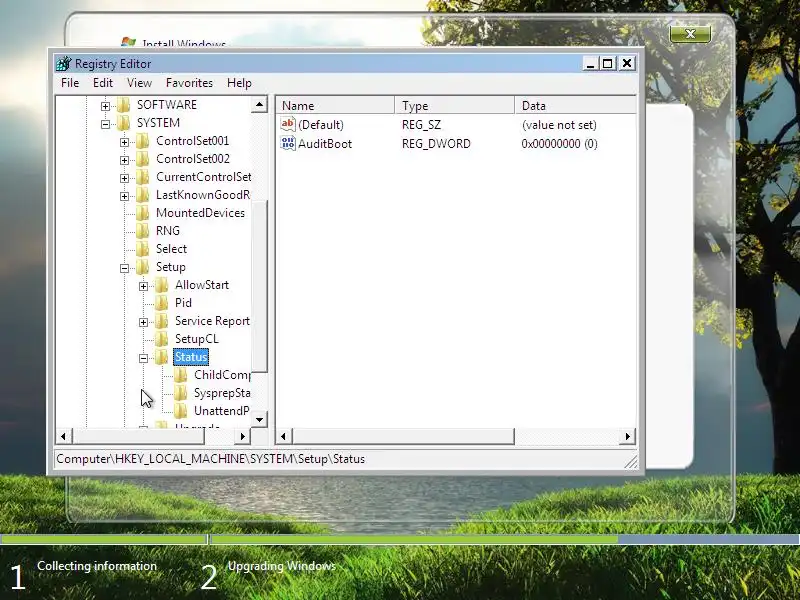The width and height of the screenshot is (800, 600).
Task: Click the SYSTEM folder icon
Action: click(123, 123)
